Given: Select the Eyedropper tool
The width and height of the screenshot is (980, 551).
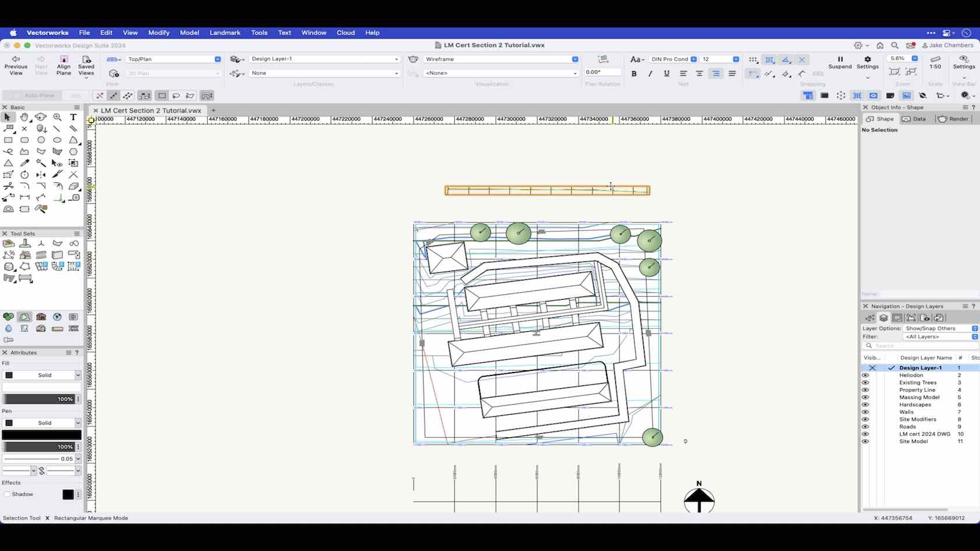Looking at the screenshot, I should (24, 163).
